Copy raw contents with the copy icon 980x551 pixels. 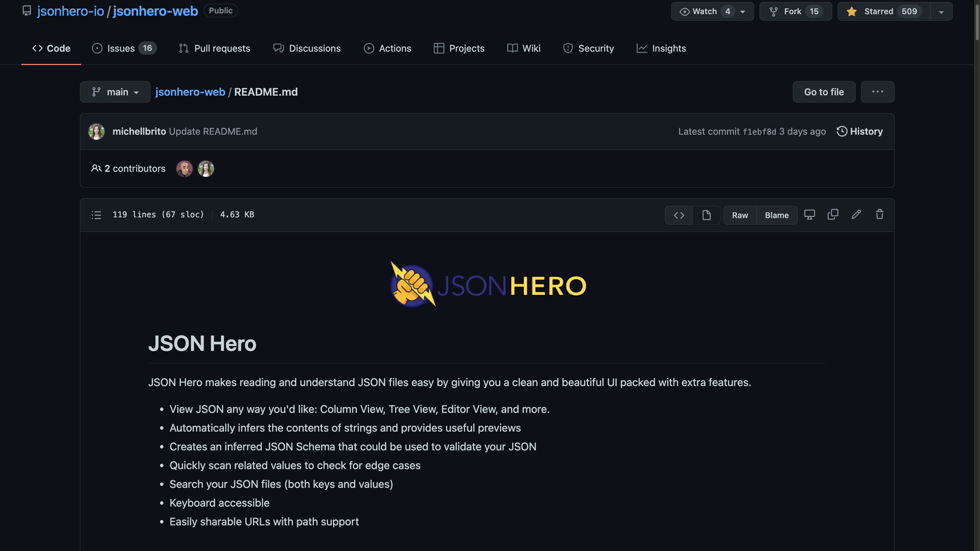point(833,215)
